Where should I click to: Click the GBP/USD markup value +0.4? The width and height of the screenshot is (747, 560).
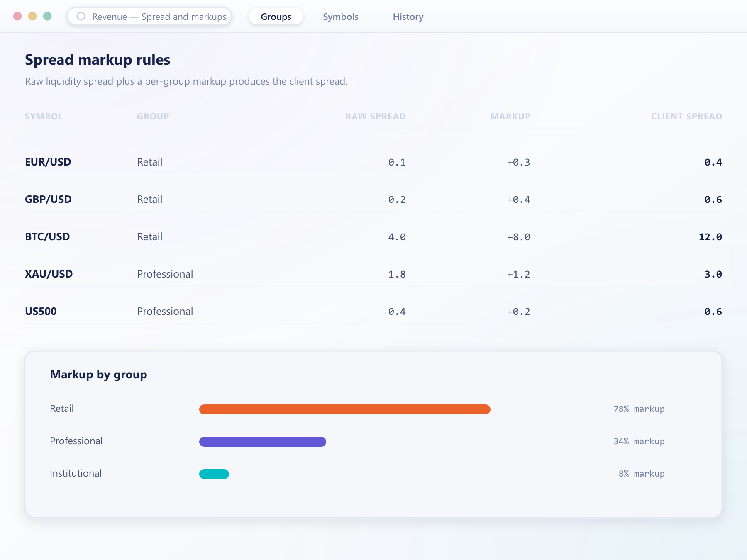[x=518, y=200]
